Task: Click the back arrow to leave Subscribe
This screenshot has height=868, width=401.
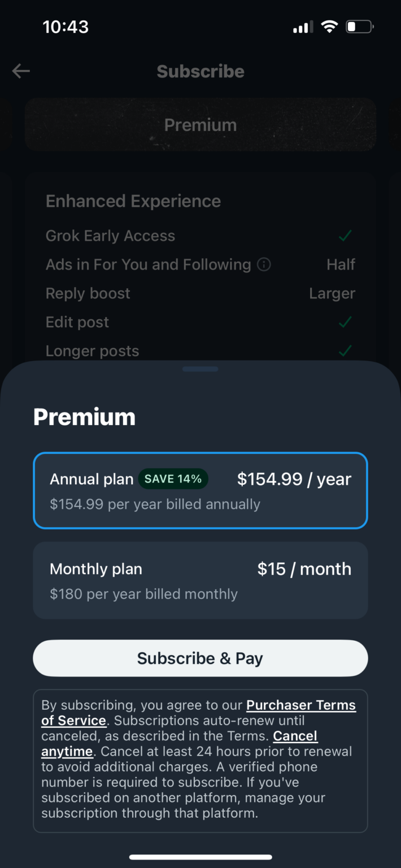Action: (21, 71)
